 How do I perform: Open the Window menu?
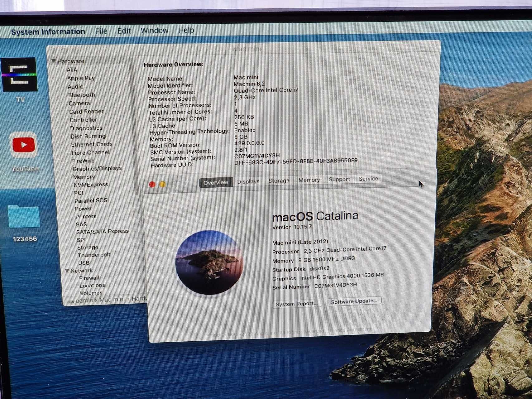(x=155, y=31)
